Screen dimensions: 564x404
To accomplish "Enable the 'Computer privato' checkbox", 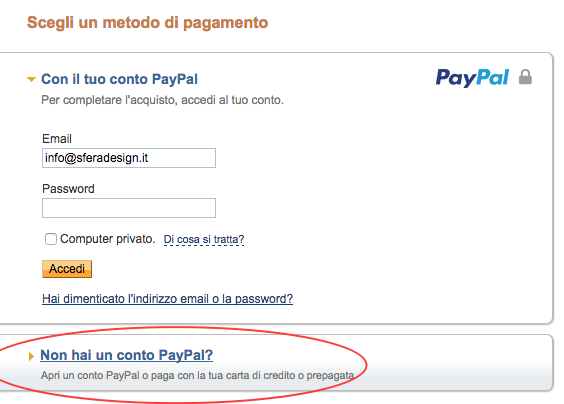I will coord(51,239).
